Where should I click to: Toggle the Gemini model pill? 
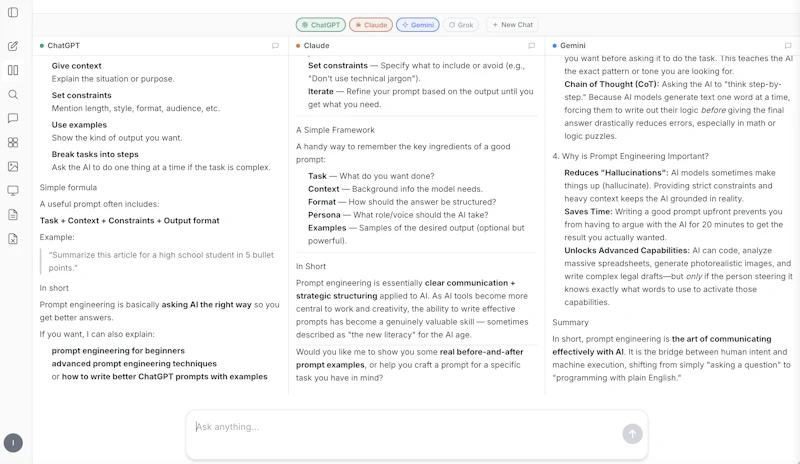[x=418, y=25]
